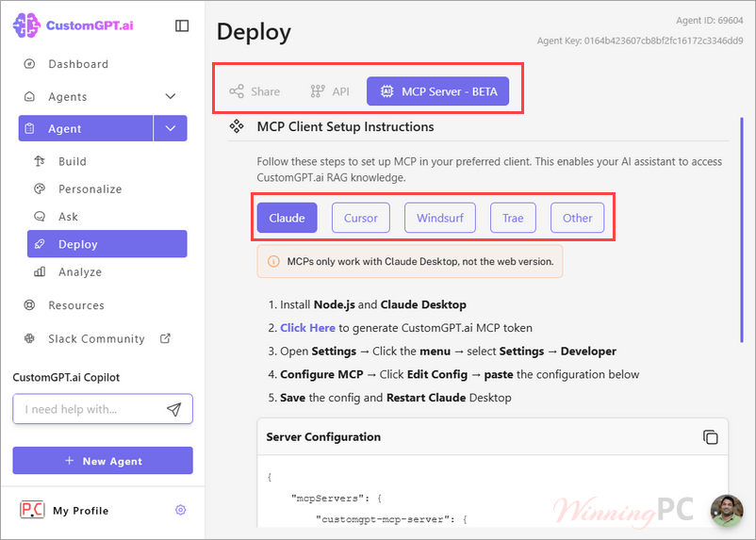Open the support chat avatar bubble
Screen dimensions: 756x540
[727, 511]
